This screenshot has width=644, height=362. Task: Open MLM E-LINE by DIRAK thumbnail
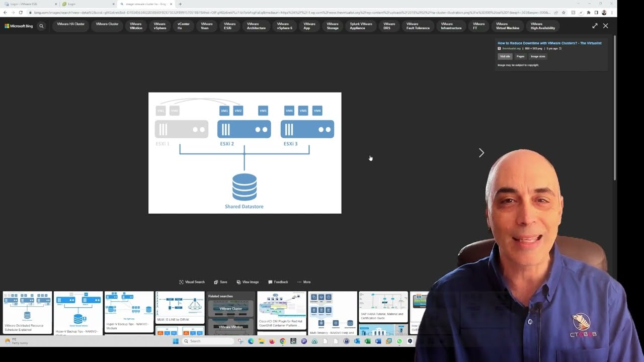coord(180,308)
